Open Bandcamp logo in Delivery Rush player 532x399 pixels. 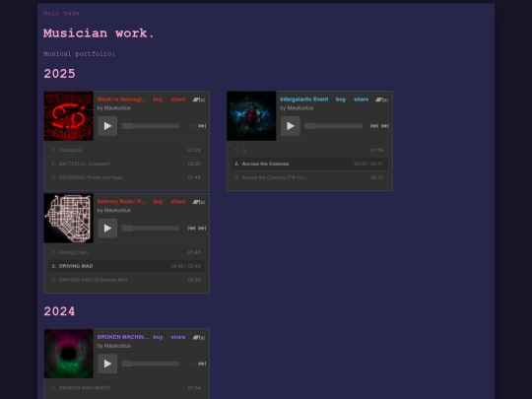(199, 202)
